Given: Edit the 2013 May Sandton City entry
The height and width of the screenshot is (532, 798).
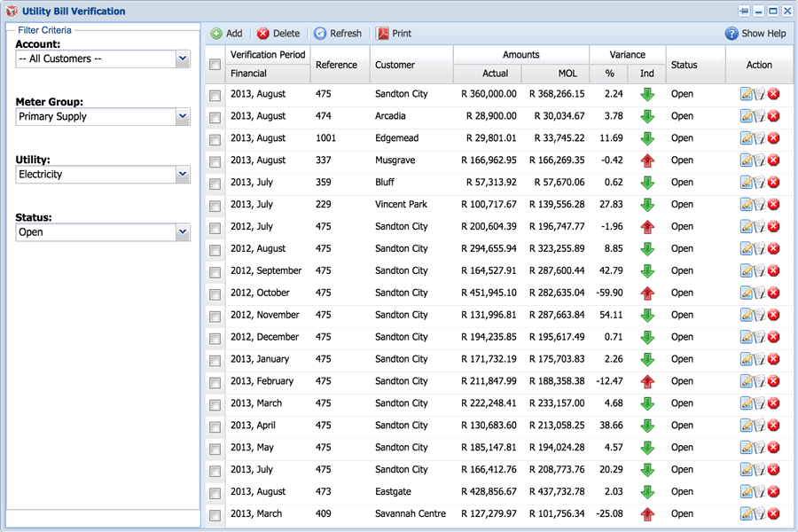Looking at the screenshot, I should pyautogui.click(x=746, y=448).
